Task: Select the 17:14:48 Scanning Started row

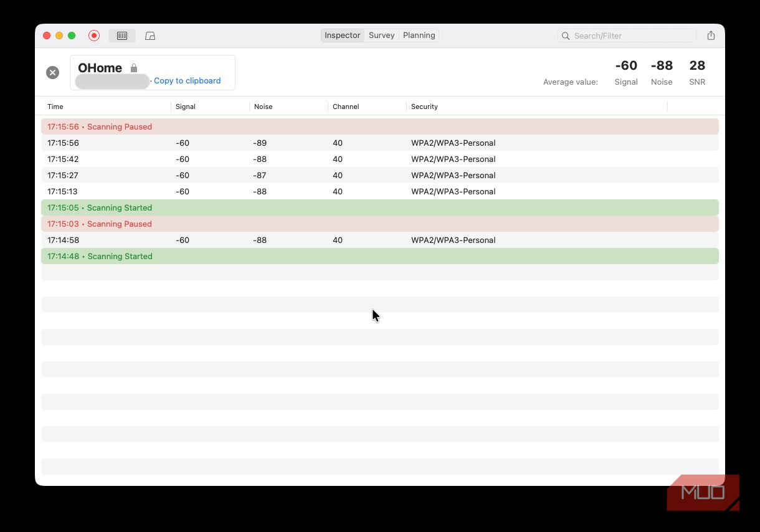Action: [380, 256]
